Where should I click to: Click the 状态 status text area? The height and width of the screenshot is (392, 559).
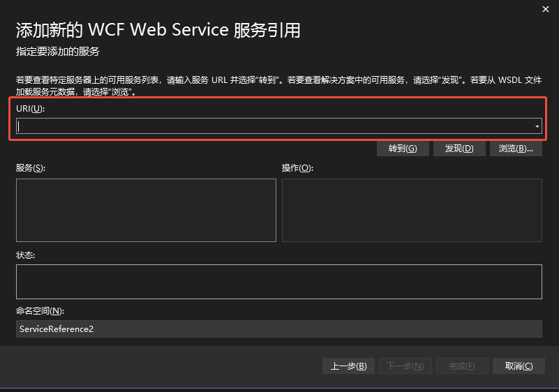point(279,282)
